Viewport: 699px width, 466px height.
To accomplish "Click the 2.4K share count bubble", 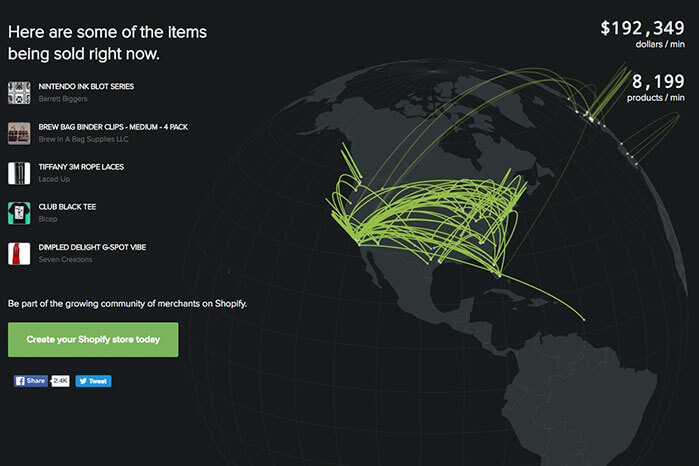I will tap(60, 381).
